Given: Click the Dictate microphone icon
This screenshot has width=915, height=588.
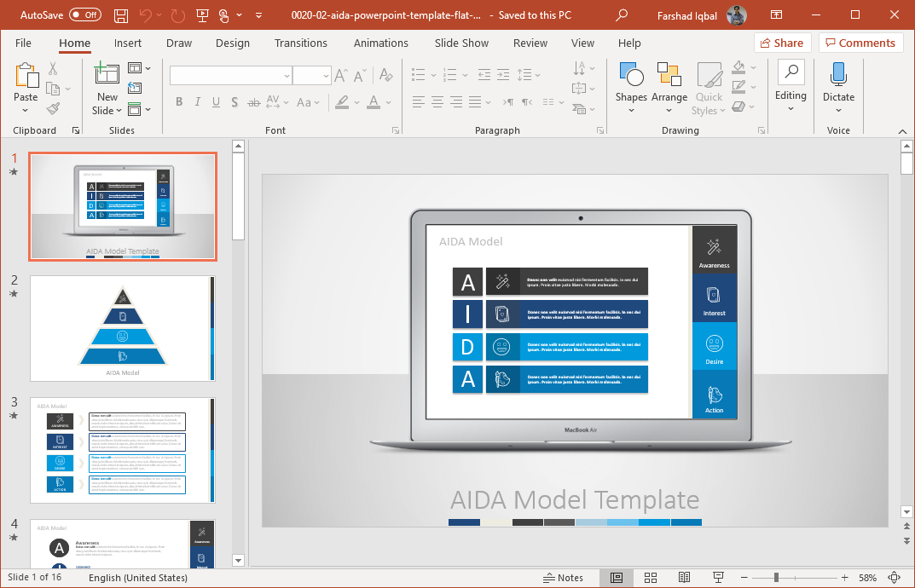Looking at the screenshot, I should 838,74.
